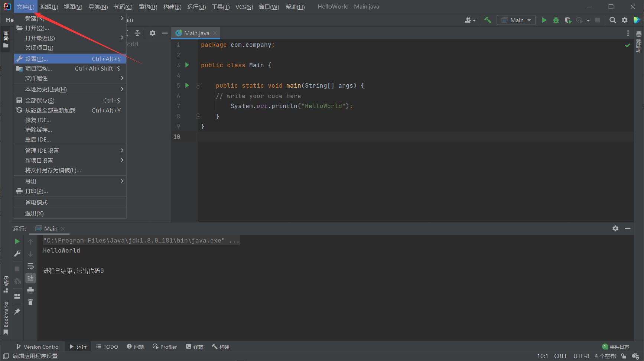Choose 退出(X) from the file menu
Screen dimensions: 644x361
coord(70,213)
